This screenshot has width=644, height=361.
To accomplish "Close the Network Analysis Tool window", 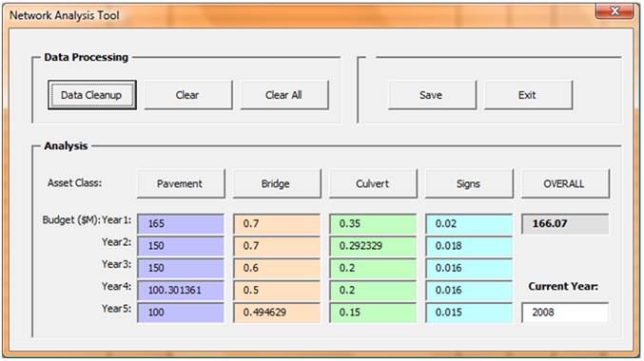I will (x=614, y=11).
